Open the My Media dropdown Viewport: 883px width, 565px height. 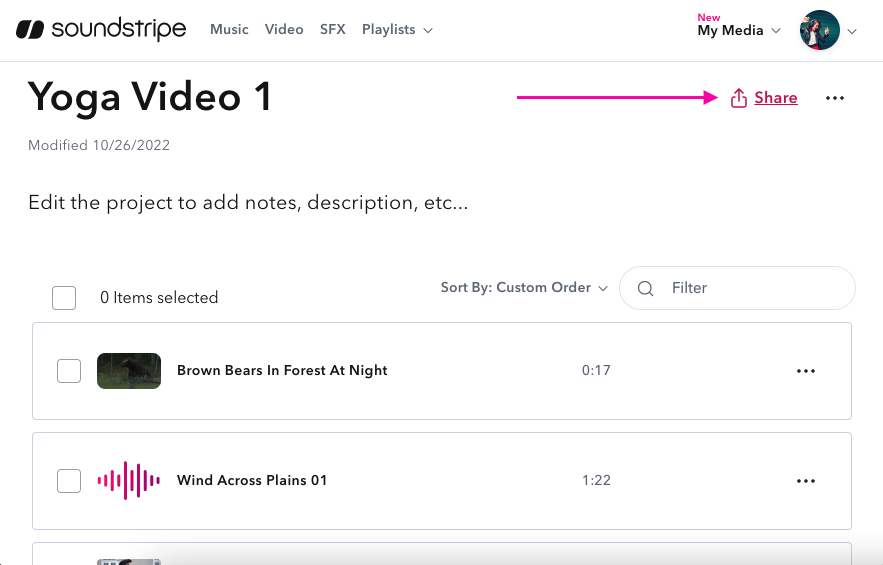tap(738, 31)
